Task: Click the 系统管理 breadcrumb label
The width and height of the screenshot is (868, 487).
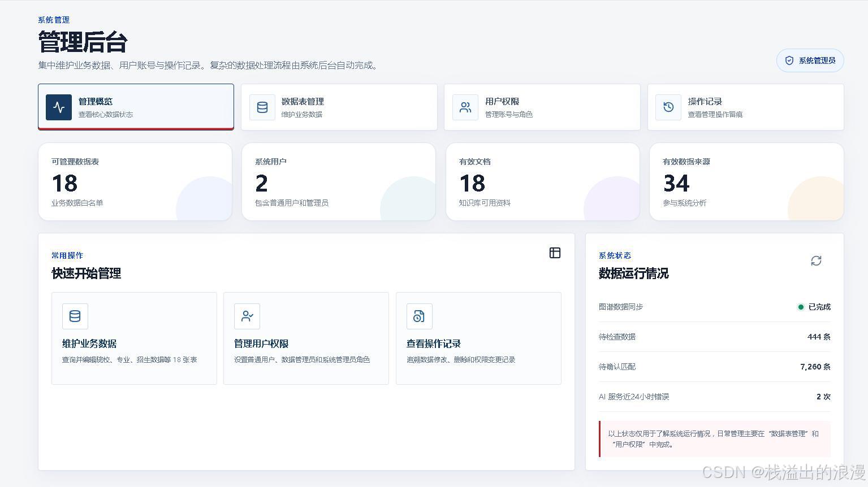Action: (54, 20)
